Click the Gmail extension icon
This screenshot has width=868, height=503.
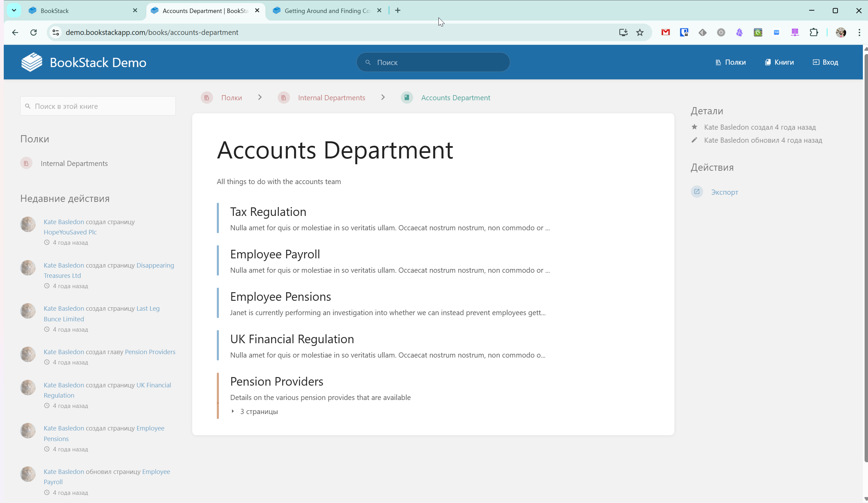666,33
